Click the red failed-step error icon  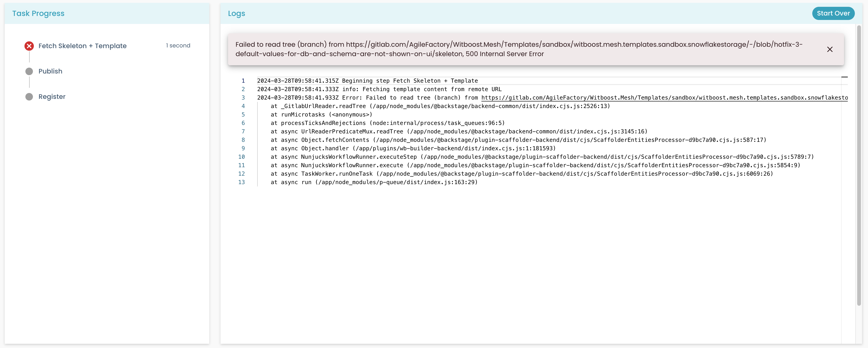[29, 46]
